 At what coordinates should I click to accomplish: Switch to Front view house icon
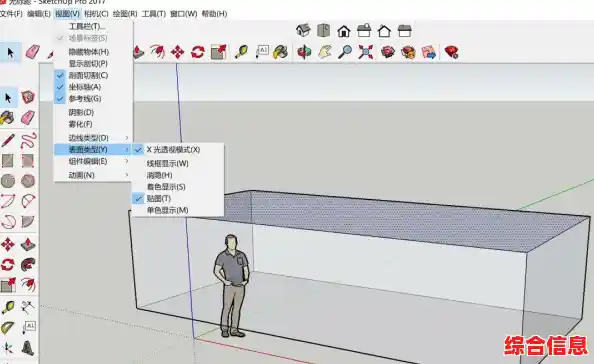[344, 31]
